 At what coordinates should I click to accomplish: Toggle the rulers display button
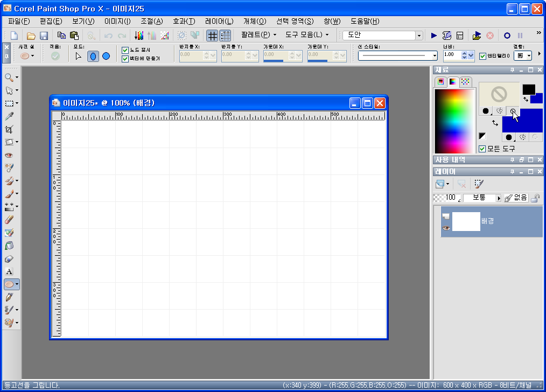(226, 36)
